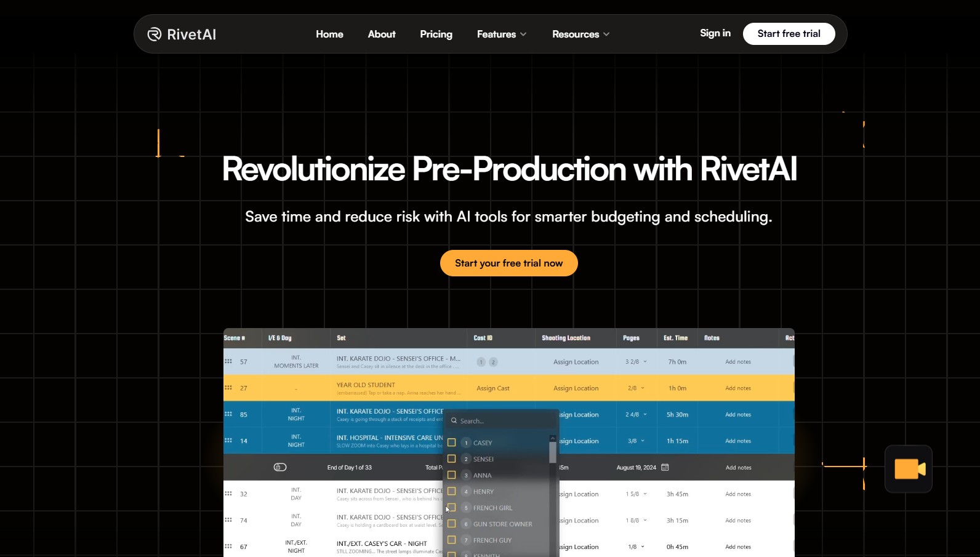The height and width of the screenshot is (557, 980).
Task: Click cast badge 2 in scene 57
Action: (x=493, y=362)
